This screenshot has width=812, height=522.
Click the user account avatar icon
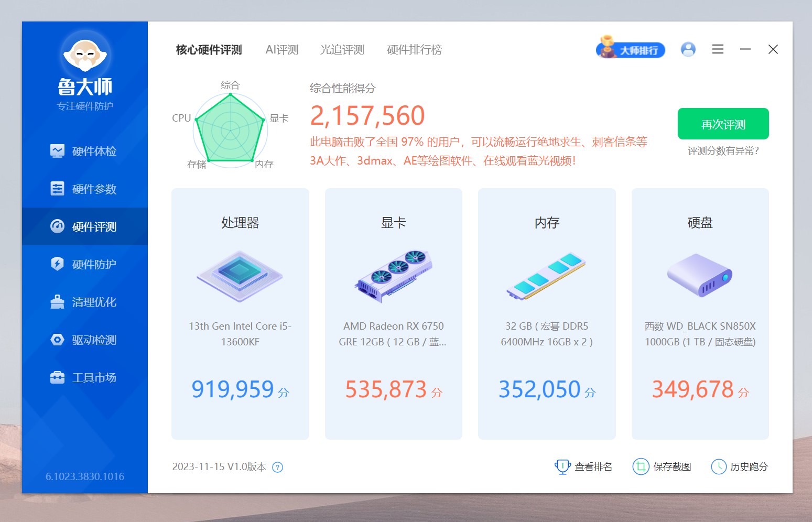coord(688,49)
